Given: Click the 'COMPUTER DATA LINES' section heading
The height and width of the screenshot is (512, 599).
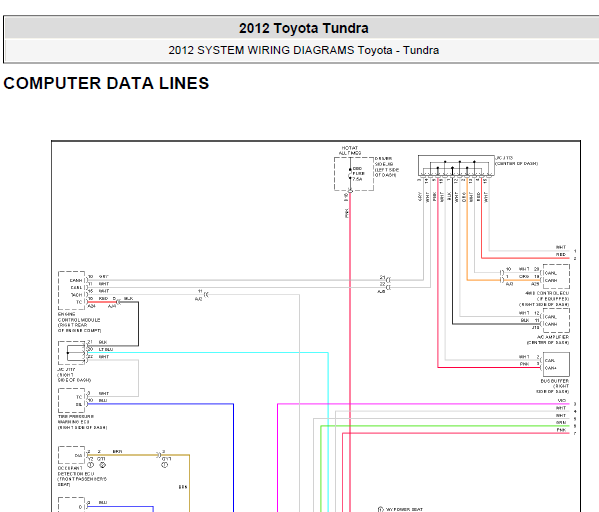Looking at the screenshot, I should tap(106, 83).
